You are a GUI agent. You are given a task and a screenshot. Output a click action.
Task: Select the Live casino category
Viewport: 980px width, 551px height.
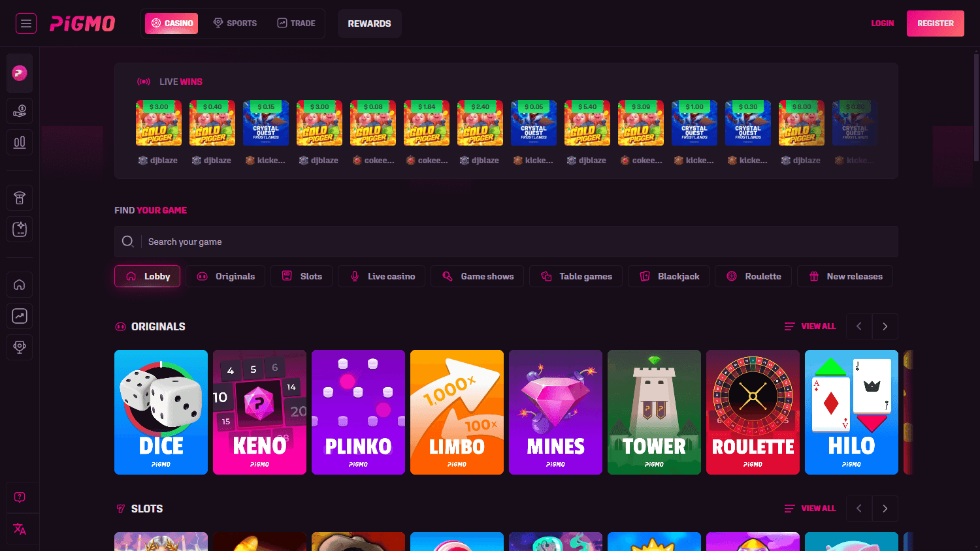382,276
